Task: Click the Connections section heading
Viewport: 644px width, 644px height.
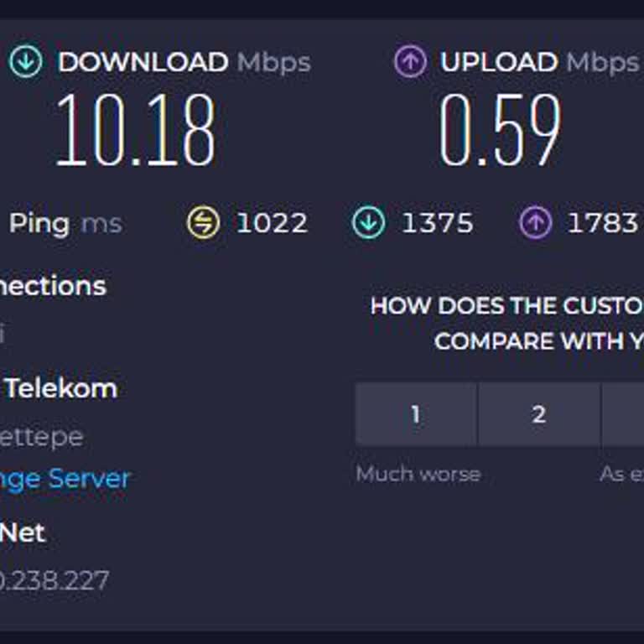Action: (x=54, y=286)
